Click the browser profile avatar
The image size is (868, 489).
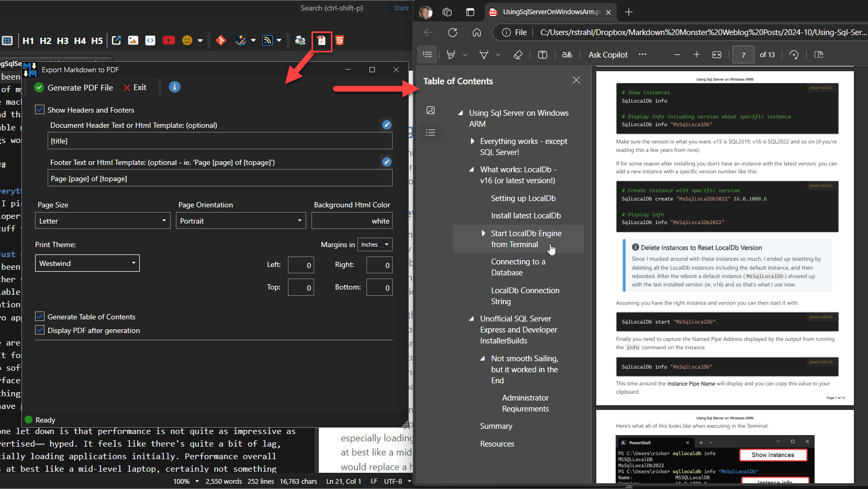426,12
